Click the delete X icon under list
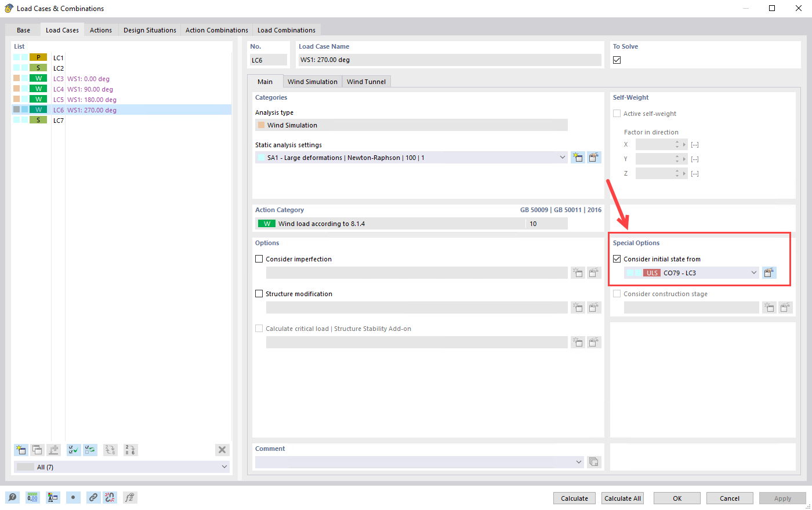 [222, 450]
